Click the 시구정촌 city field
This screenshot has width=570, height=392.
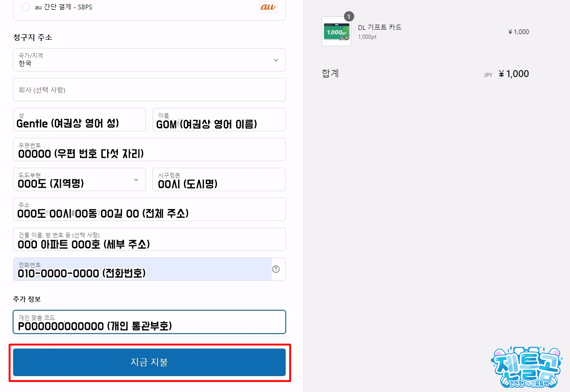pos(218,179)
